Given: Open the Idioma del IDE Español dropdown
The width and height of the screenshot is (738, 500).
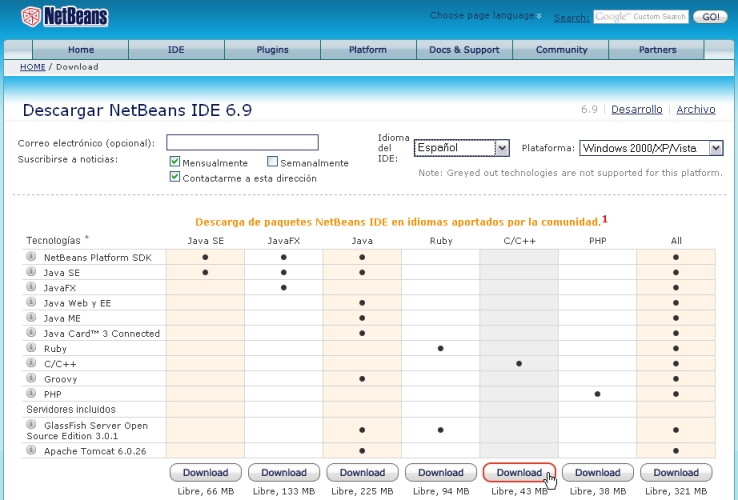Looking at the screenshot, I should [462, 148].
